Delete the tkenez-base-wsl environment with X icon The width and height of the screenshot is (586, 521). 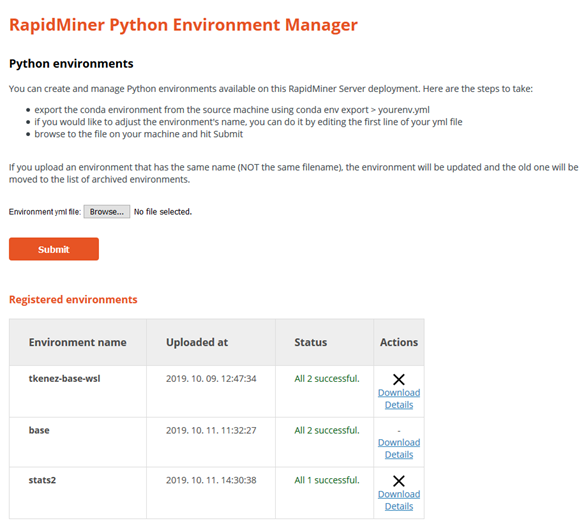pos(399,379)
